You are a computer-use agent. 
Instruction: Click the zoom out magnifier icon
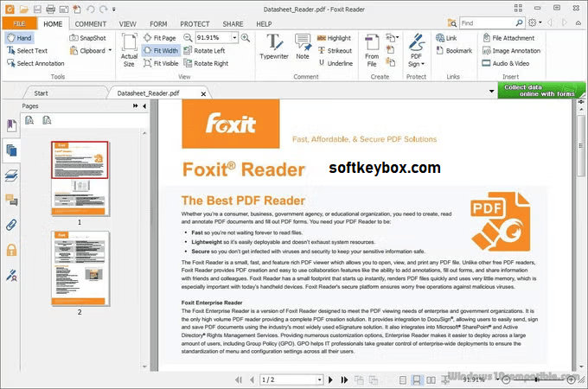[x=188, y=37]
